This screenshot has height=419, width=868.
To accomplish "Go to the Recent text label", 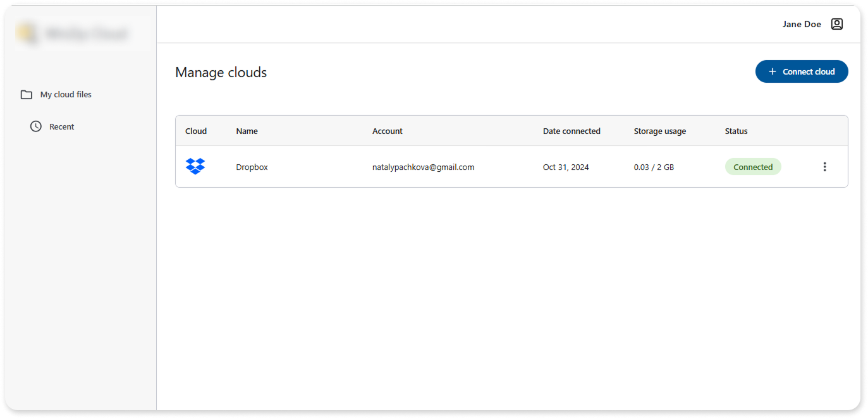I will [x=61, y=127].
